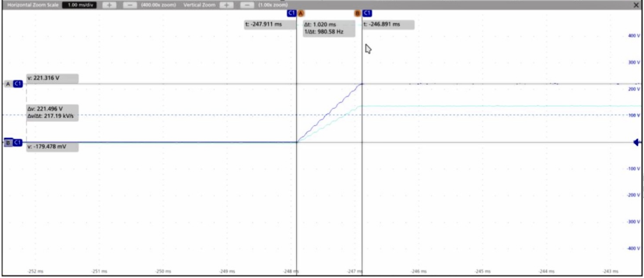
Task: Click the Δv 221.496 V readout box
Action: 52,112
